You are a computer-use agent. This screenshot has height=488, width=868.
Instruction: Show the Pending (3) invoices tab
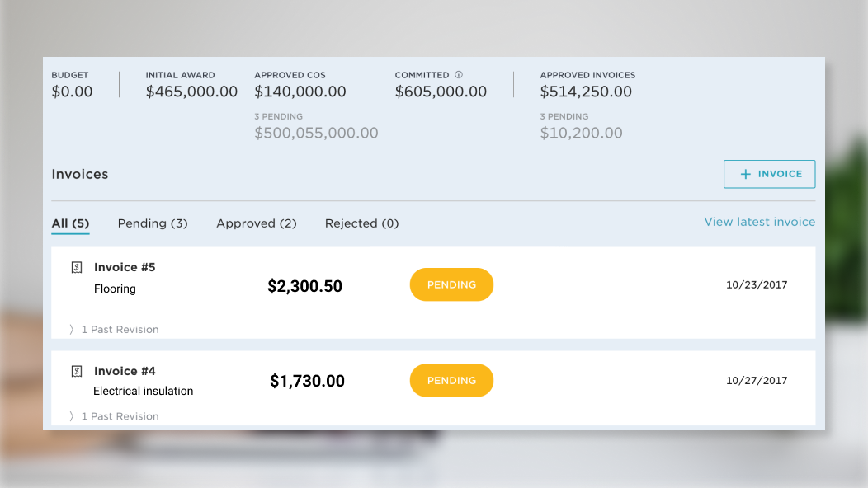pos(153,223)
